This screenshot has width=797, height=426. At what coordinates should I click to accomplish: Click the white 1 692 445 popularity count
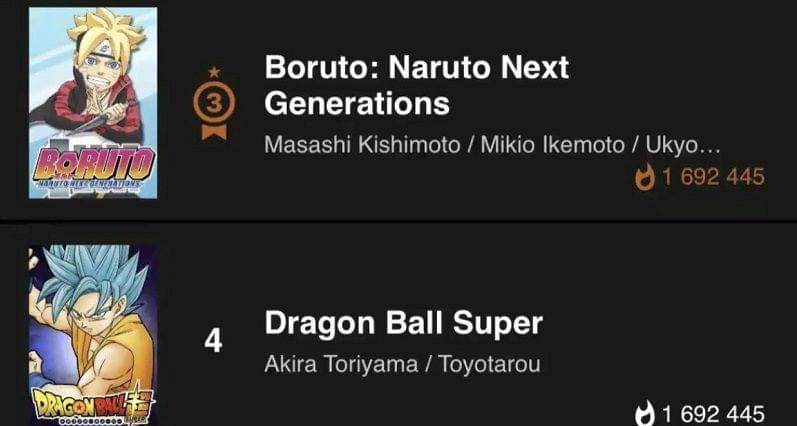coord(713,413)
